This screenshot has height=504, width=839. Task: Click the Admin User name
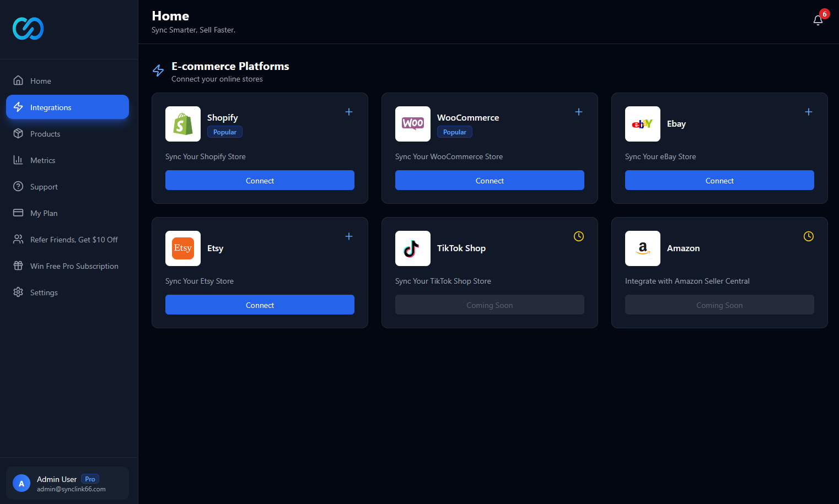coord(57,479)
